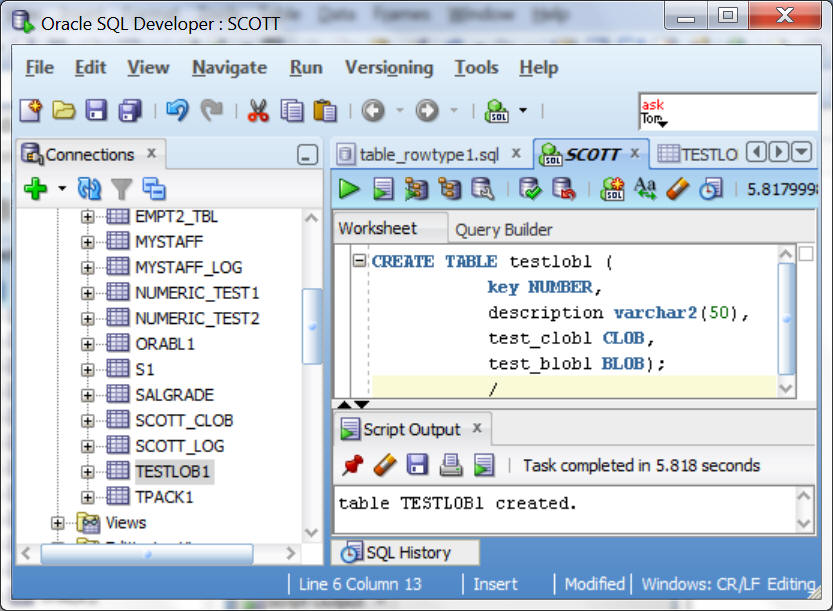
Task: Click the Redo arrow icon
Action: click(212, 111)
